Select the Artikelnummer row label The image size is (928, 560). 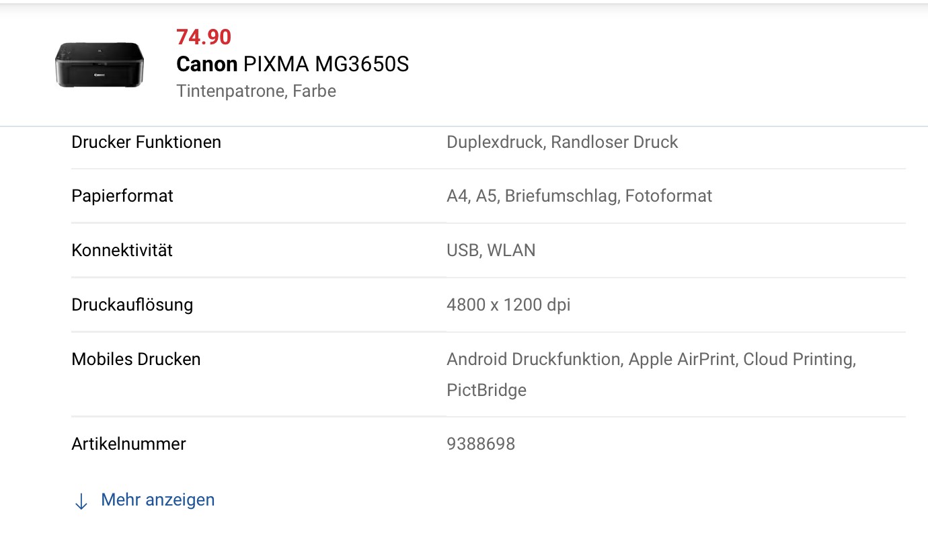(x=128, y=444)
